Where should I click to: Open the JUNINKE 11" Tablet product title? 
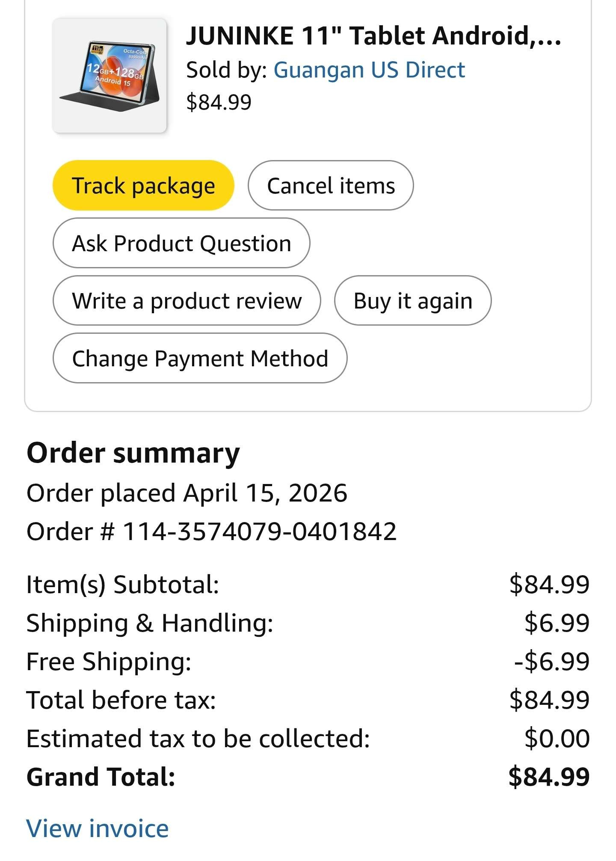click(373, 36)
